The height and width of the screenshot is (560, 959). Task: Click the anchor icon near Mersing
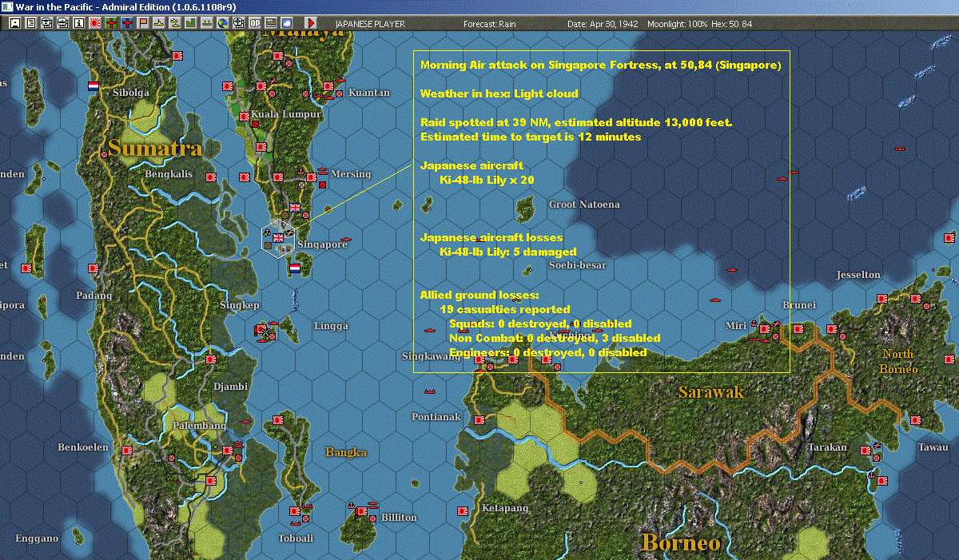[300, 172]
